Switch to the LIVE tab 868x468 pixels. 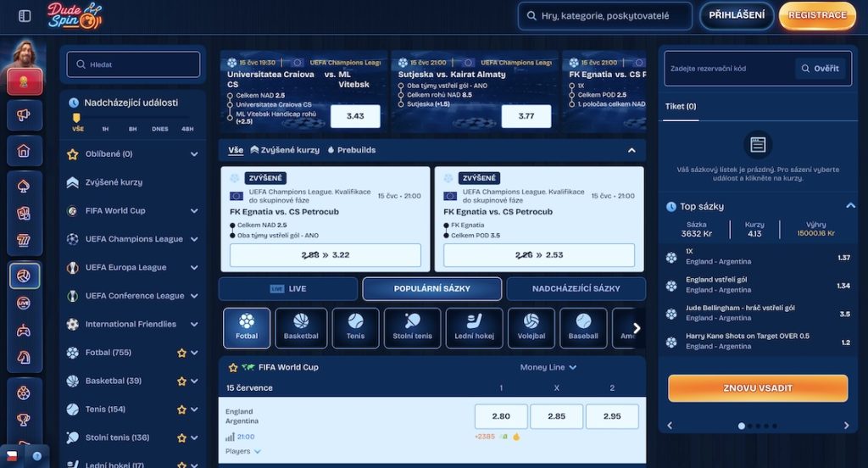(x=288, y=288)
